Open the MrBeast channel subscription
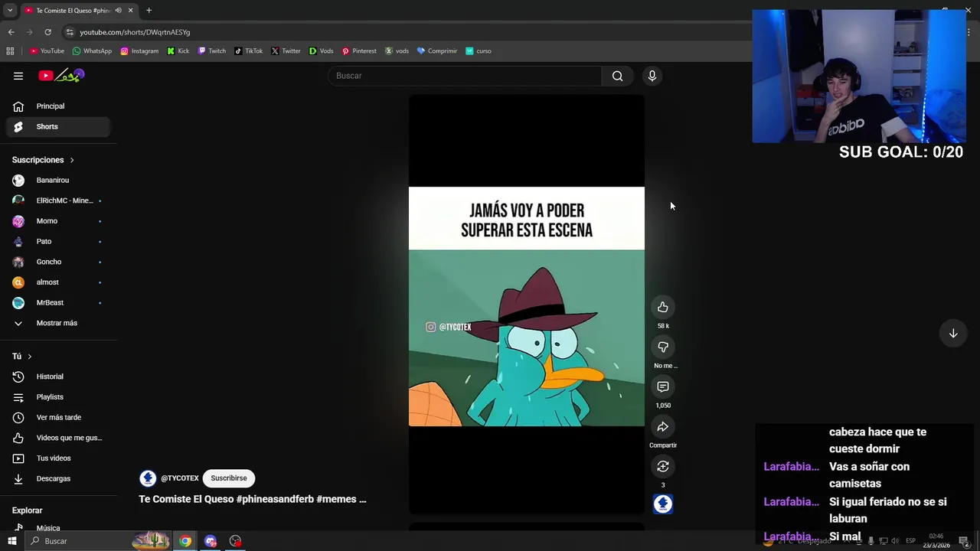 60,302
